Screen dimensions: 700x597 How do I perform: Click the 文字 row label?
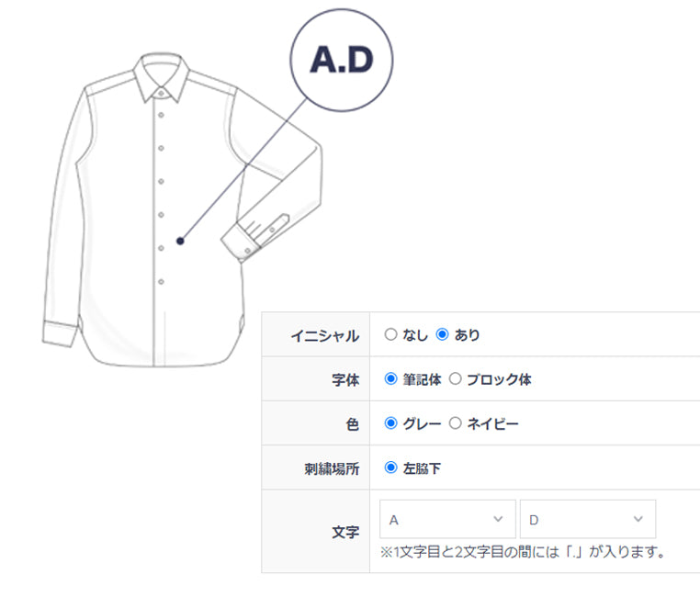344,532
